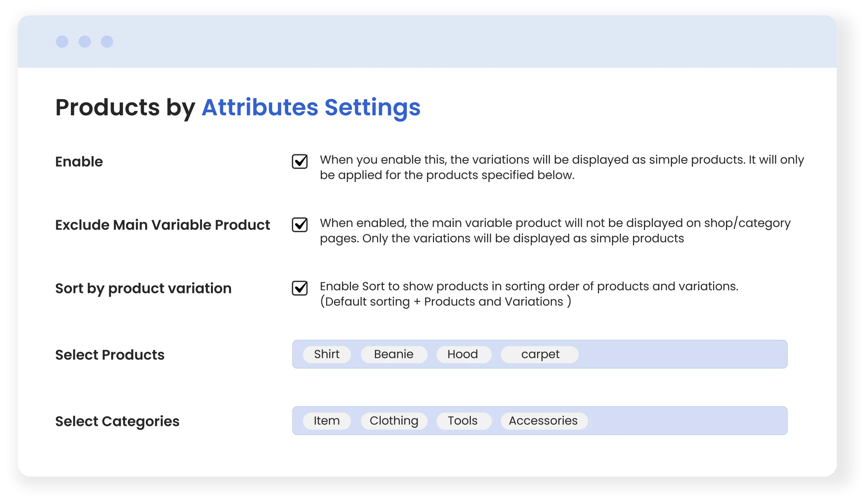Toggle Sort by product variation checkbox
Viewport: 868px width, 503px height.
300,288
